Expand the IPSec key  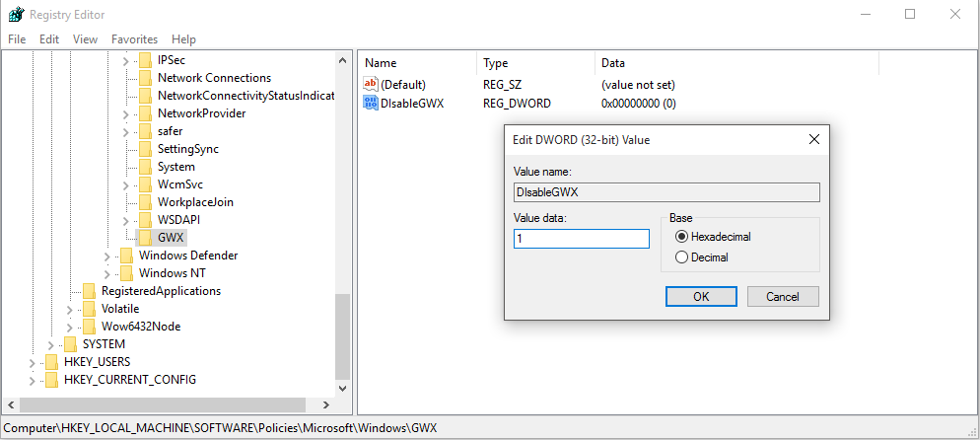(125, 60)
